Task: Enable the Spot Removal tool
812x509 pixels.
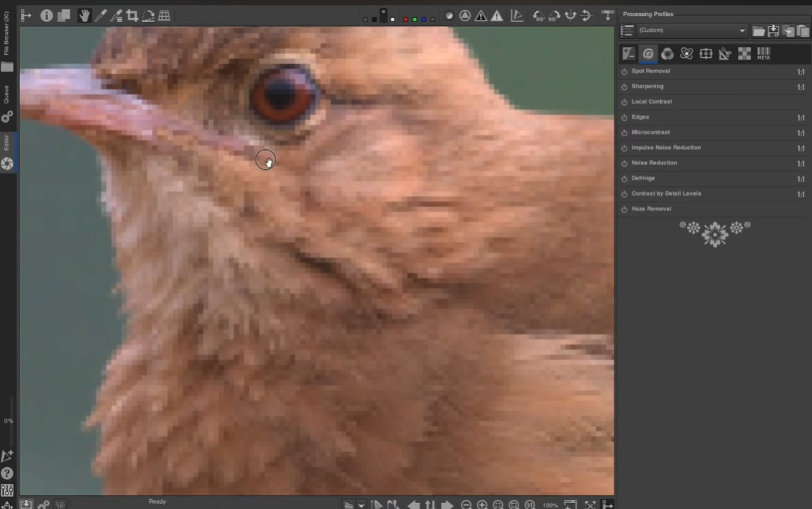Action: coord(624,72)
